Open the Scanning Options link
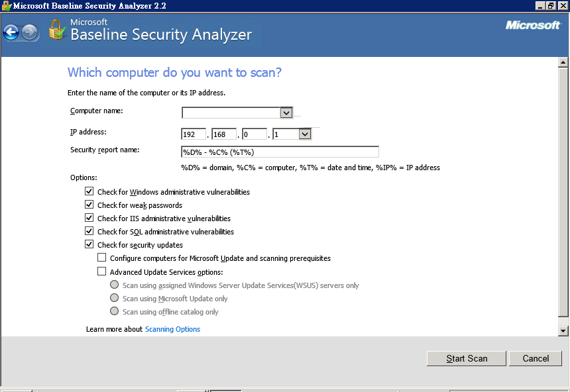 (172, 328)
